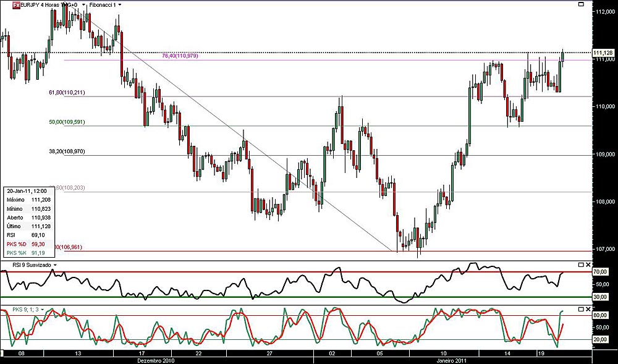The width and height of the screenshot is (618, 364).
Task: Click the date label 02 on time axis
Action: click(332, 353)
